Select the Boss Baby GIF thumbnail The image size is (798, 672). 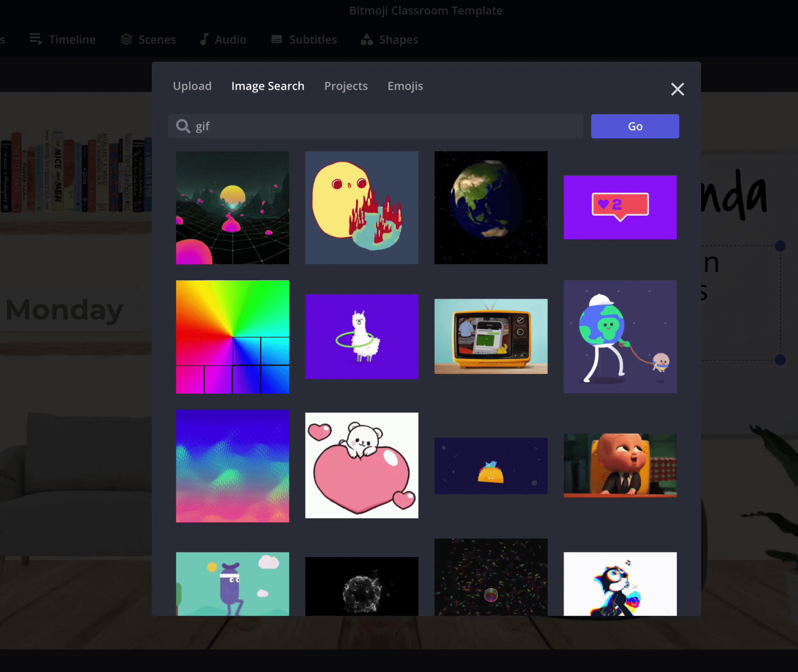click(x=620, y=465)
